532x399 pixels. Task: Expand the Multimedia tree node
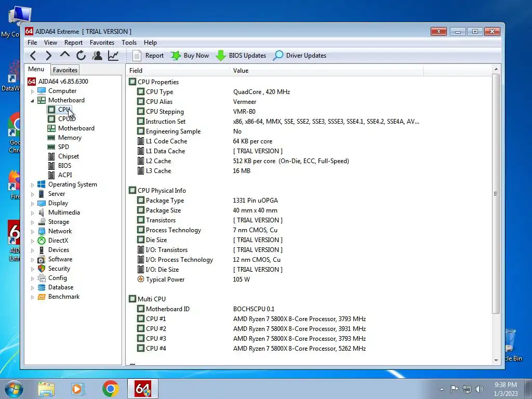pos(33,212)
